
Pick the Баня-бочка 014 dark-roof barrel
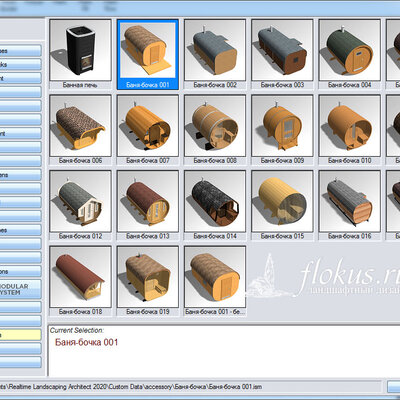(215, 205)
